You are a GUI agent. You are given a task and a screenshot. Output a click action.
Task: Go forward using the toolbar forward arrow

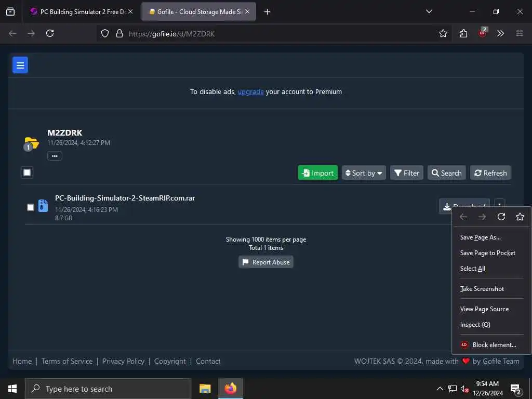31,33
